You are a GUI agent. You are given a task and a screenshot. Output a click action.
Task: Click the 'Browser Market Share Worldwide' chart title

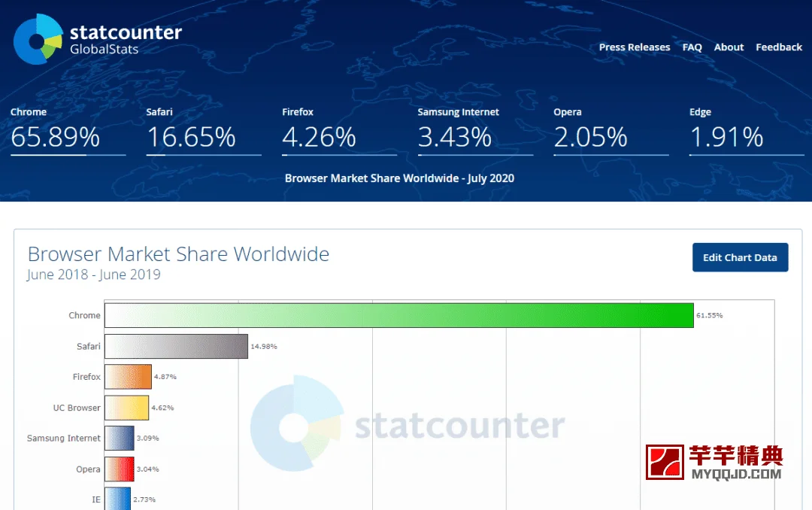178,254
